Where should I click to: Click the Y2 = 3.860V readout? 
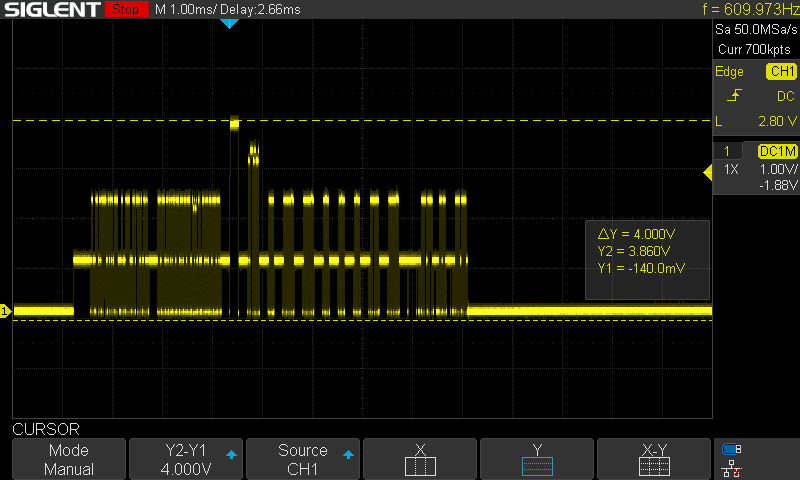point(634,251)
